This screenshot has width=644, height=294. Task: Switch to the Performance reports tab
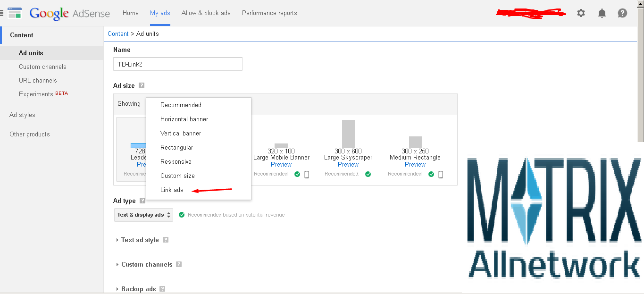tap(269, 13)
